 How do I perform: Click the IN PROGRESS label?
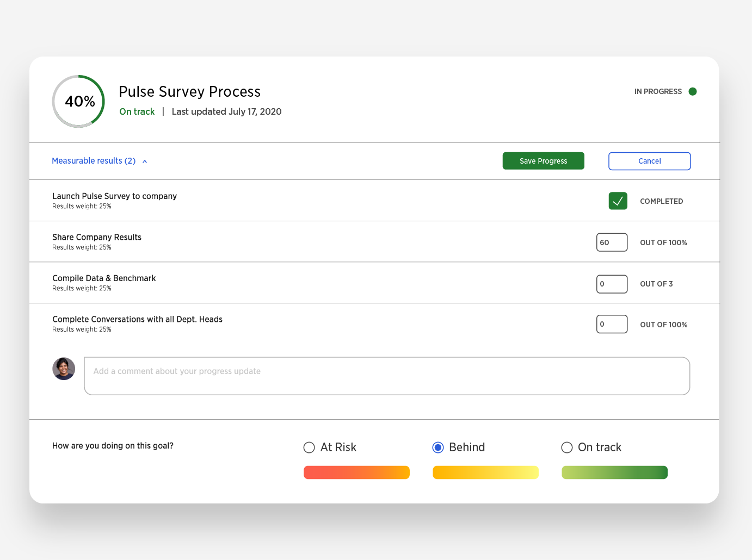658,91
